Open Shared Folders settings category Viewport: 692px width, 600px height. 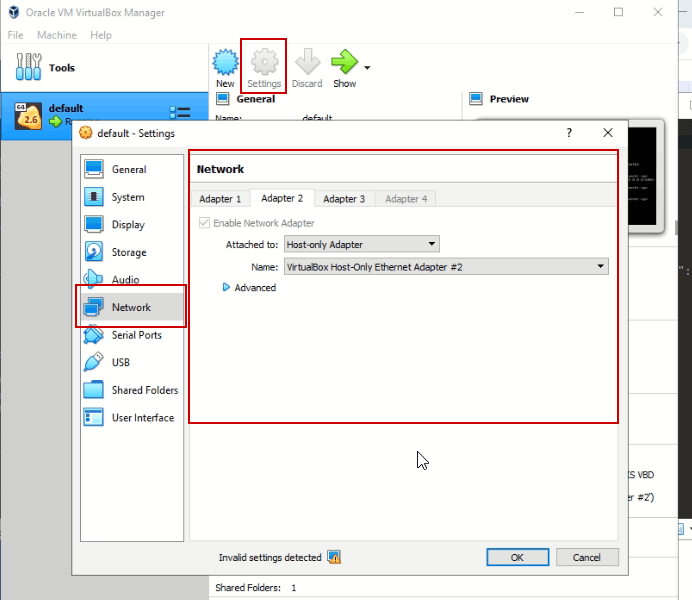click(x=132, y=390)
